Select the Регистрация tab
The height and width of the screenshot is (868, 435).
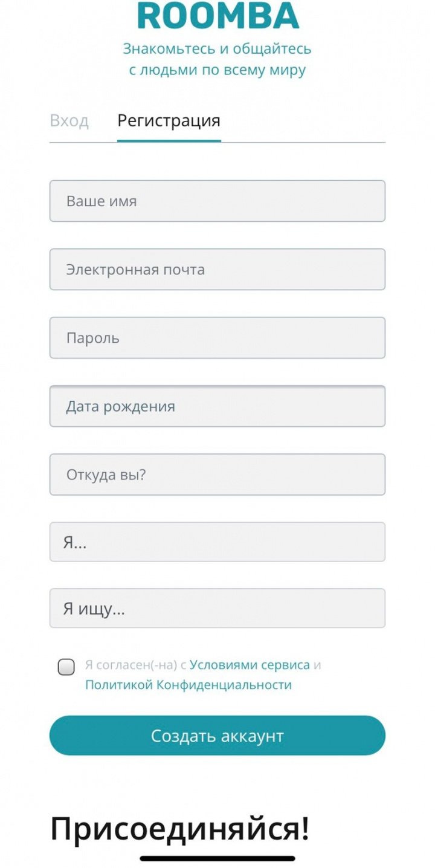point(169,121)
